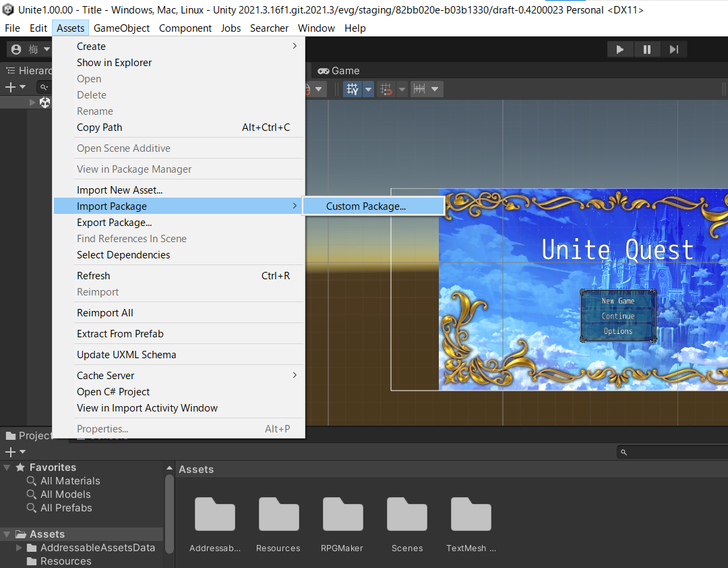The width and height of the screenshot is (728, 568).
Task: Refresh assets from the menu
Action: pos(179,276)
